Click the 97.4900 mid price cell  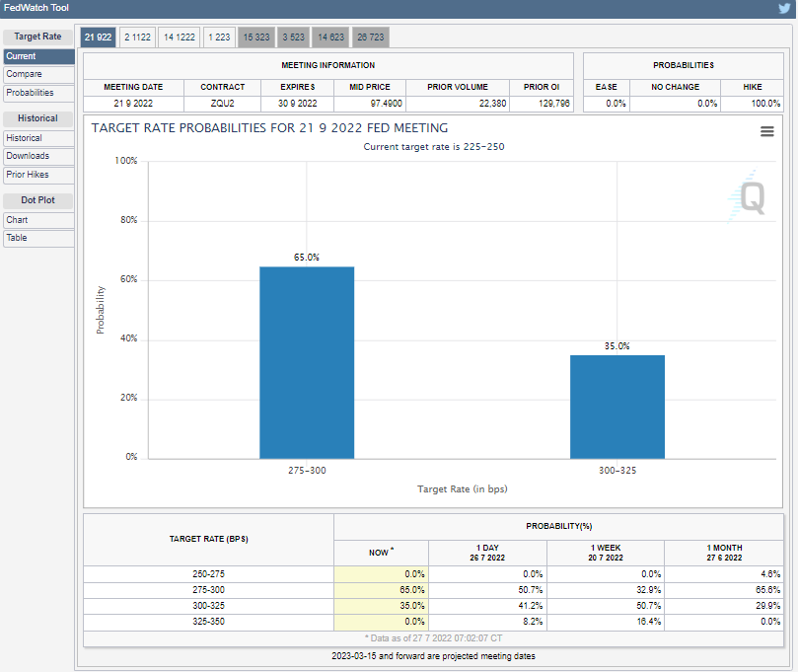click(x=370, y=104)
